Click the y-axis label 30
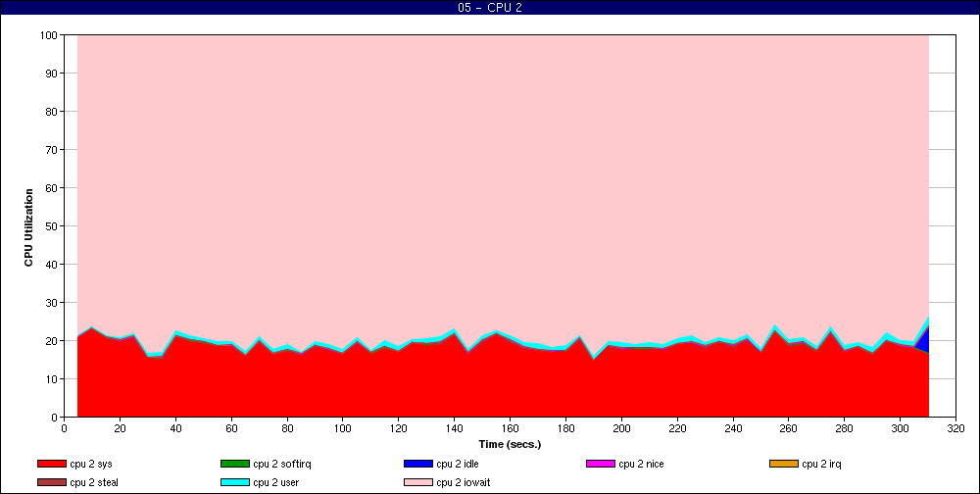Viewport: 980px width, 494px height. [51, 303]
